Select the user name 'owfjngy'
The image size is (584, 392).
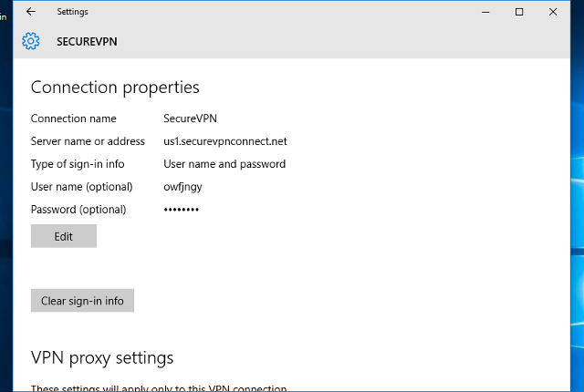182,187
